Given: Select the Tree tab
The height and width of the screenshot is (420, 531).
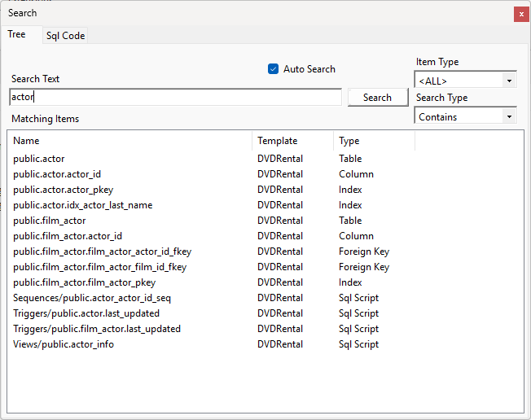Looking at the screenshot, I should coord(17,34).
